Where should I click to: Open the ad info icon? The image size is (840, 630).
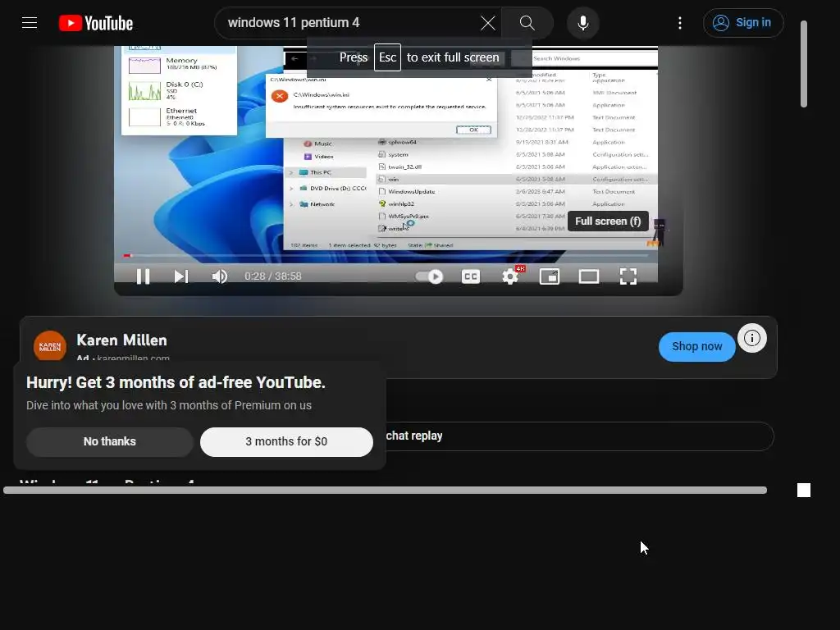tap(752, 338)
